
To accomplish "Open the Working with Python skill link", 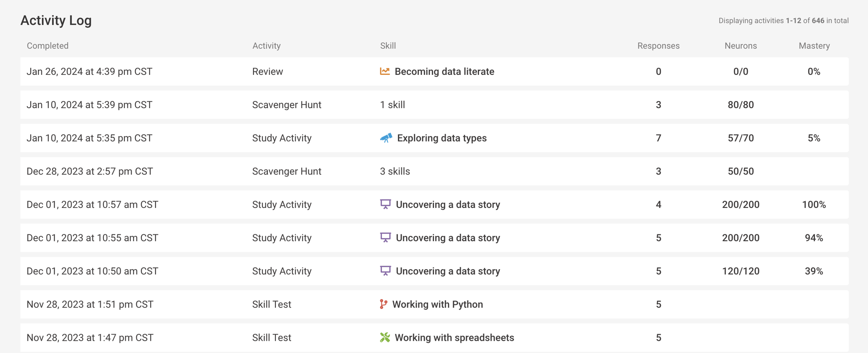I will pyautogui.click(x=437, y=304).
